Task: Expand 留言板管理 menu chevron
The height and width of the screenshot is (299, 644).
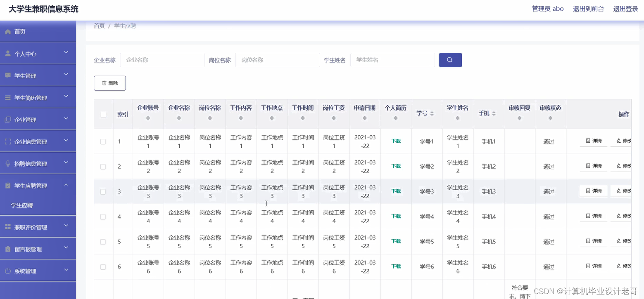Action: (x=66, y=248)
